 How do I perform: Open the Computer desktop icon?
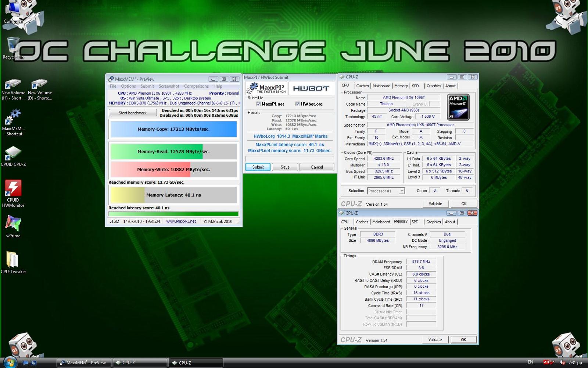pyautogui.click(x=14, y=12)
